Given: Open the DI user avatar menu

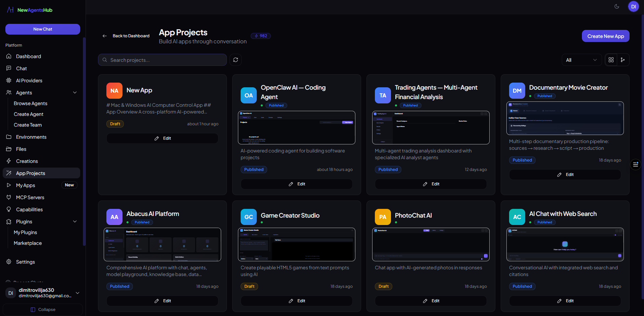Looking at the screenshot, I should point(633,6).
